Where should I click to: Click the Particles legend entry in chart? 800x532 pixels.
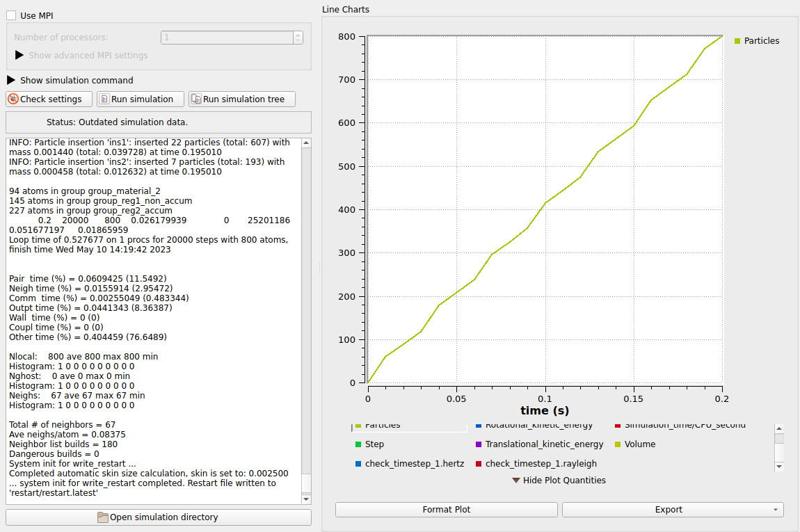click(757, 41)
